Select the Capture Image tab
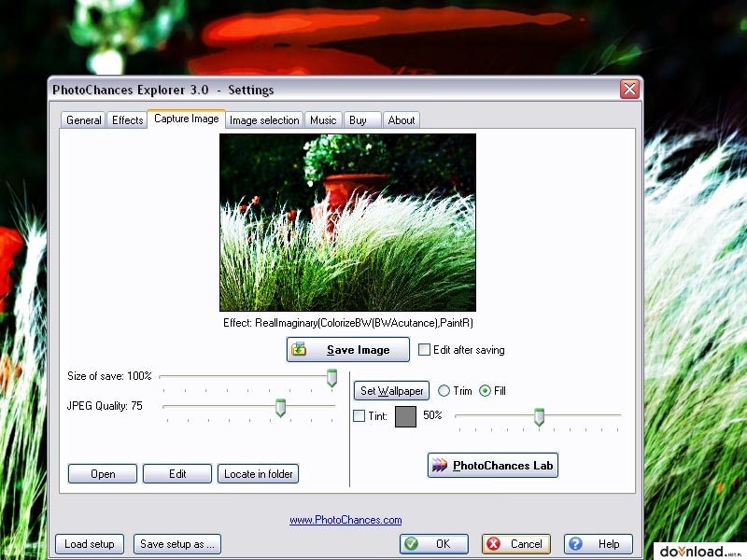 coord(186,119)
